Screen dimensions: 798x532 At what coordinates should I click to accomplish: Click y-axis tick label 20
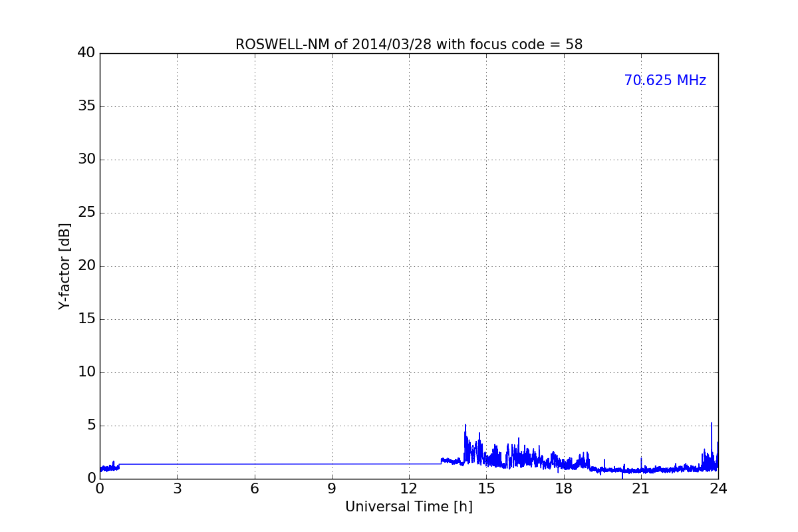pos(86,266)
